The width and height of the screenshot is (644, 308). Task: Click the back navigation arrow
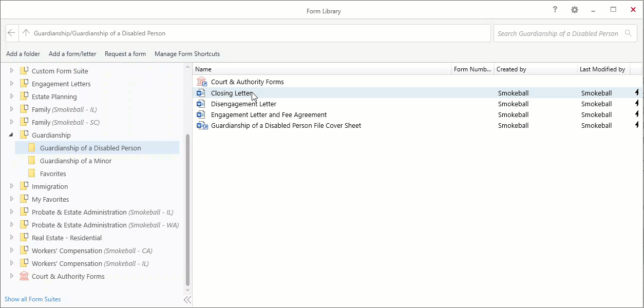[11, 33]
